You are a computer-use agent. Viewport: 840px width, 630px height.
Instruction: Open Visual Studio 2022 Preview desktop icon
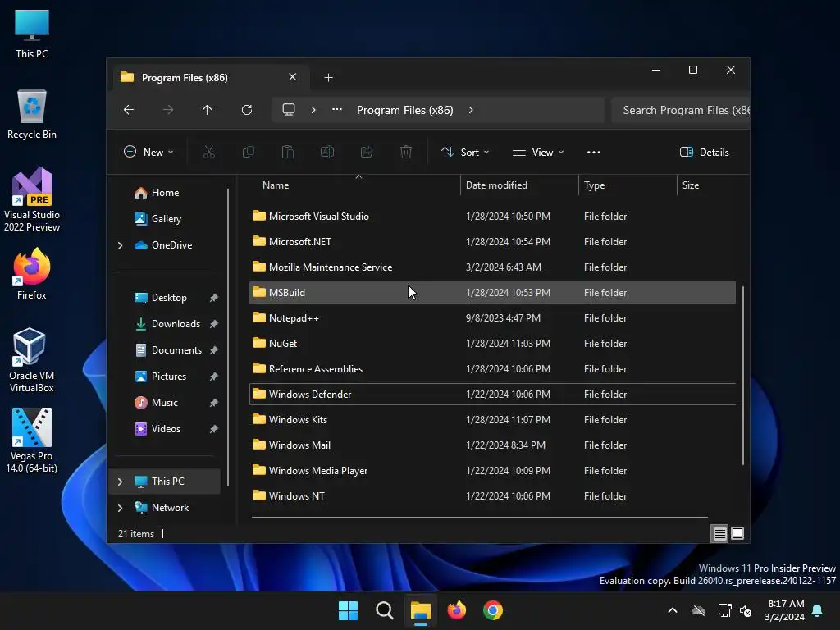coord(32,199)
